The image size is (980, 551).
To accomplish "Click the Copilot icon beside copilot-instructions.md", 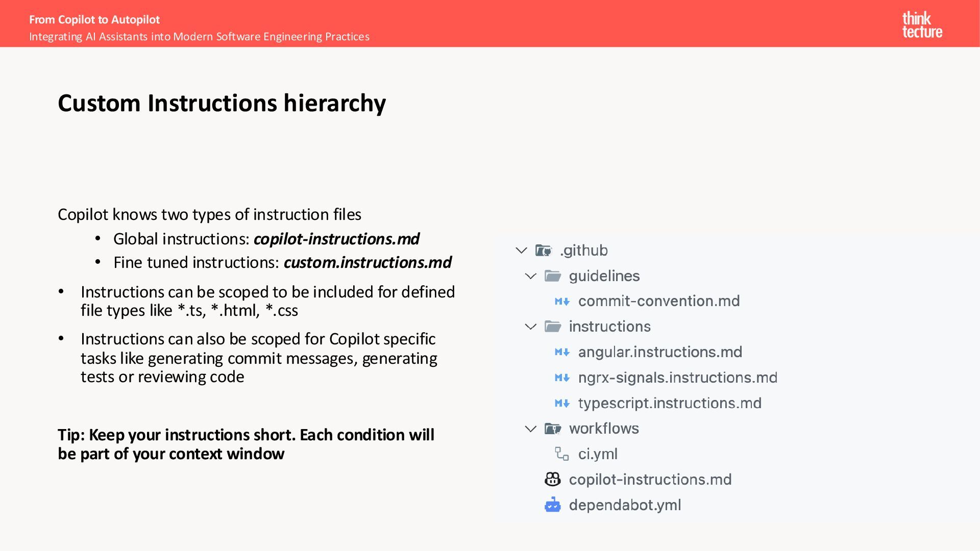I will click(552, 479).
